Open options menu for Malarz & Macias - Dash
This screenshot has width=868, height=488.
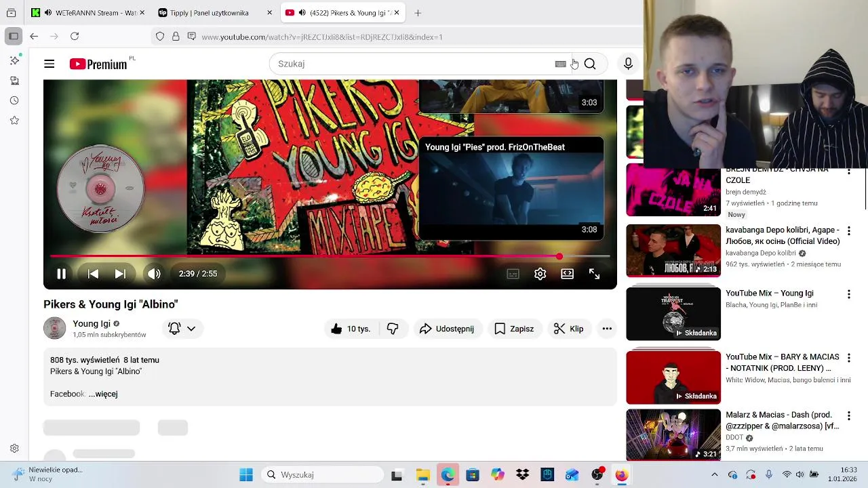click(848, 415)
